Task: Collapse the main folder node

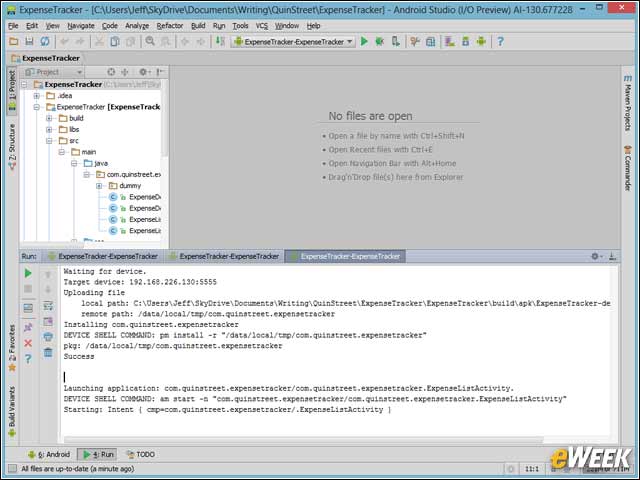Action: 62,152
